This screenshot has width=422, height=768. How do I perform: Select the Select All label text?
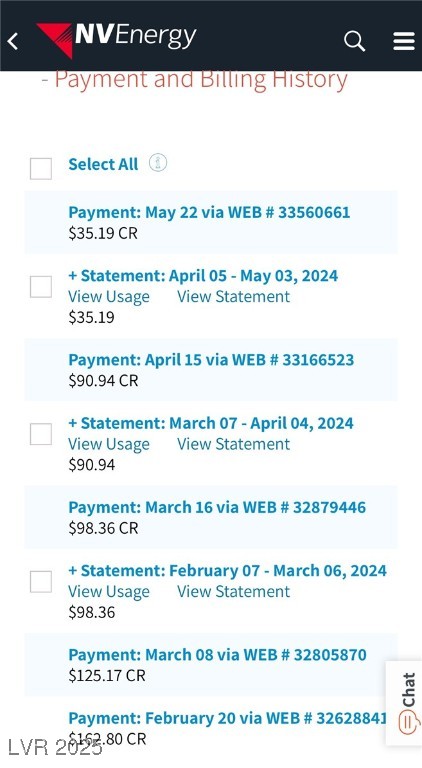(x=103, y=164)
